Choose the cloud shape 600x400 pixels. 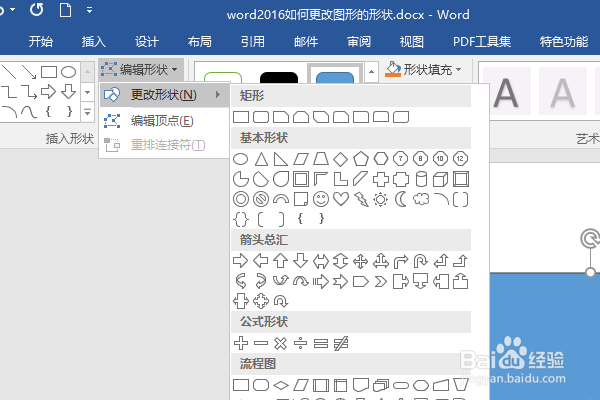[x=421, y=199]
